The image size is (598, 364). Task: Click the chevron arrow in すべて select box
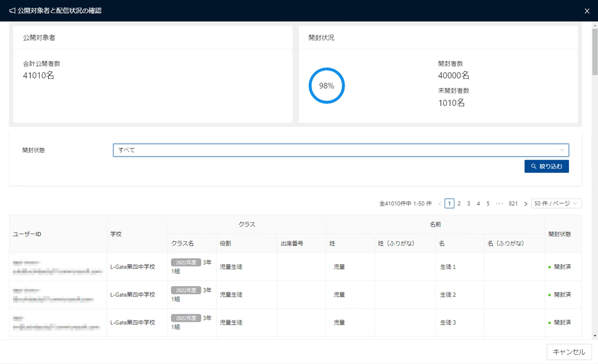pos(562,150)
